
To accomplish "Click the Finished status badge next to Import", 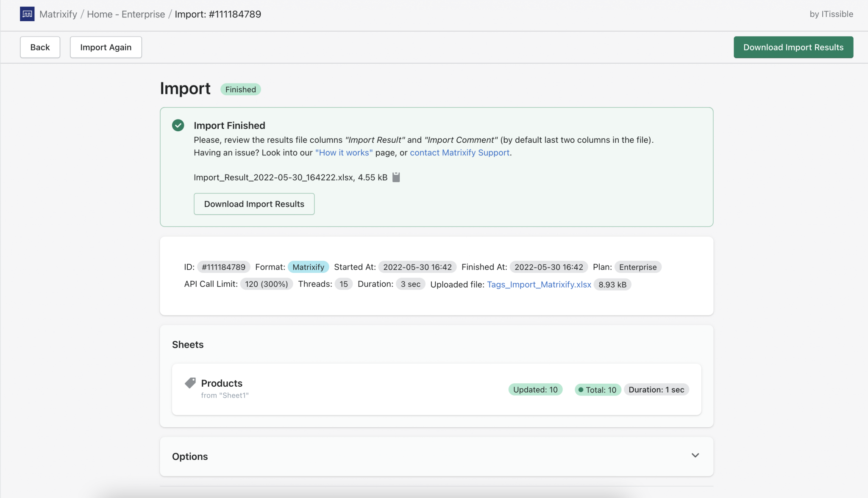I will 240,89.
